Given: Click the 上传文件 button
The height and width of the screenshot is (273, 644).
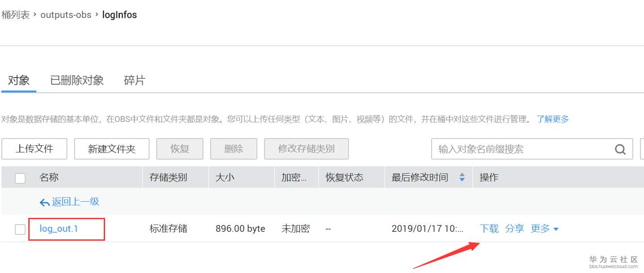Looking at the screenshot, I should pyautogui.click(x=35, y=149).
